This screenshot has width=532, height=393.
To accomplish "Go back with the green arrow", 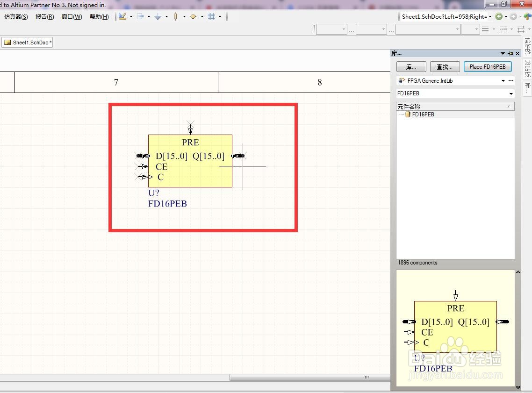I will point(499,16).
